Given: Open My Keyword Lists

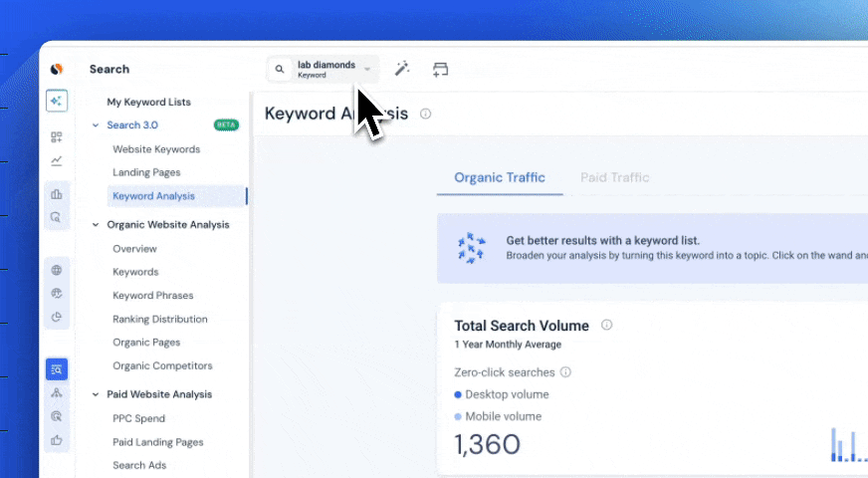Looking at the screenshot, I should coord(148,102).
